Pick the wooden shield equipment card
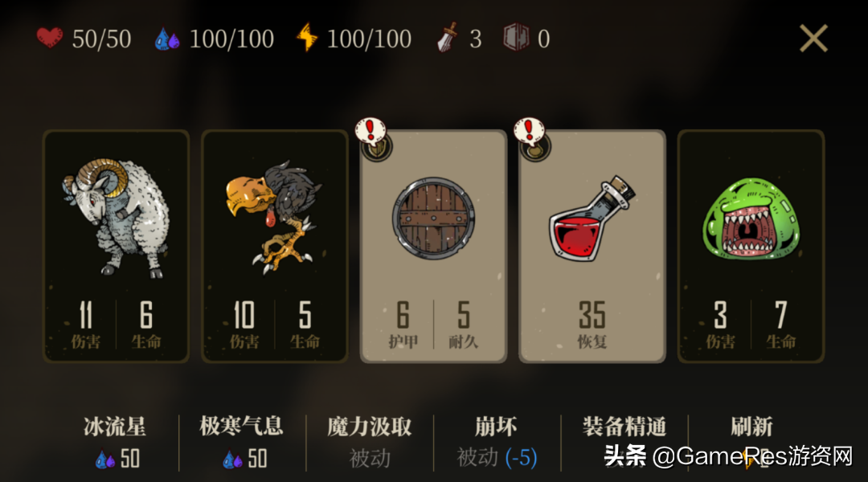 click(x=433, y=247)
